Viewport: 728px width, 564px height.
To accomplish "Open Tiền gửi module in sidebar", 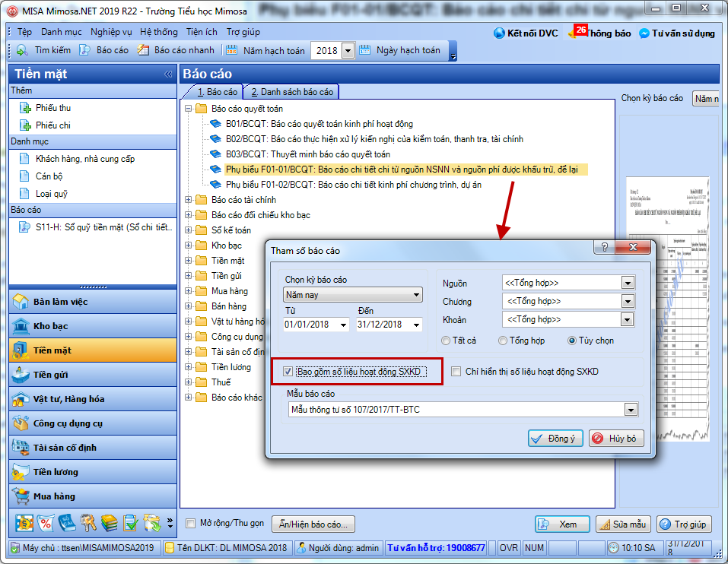I will 93,375.
